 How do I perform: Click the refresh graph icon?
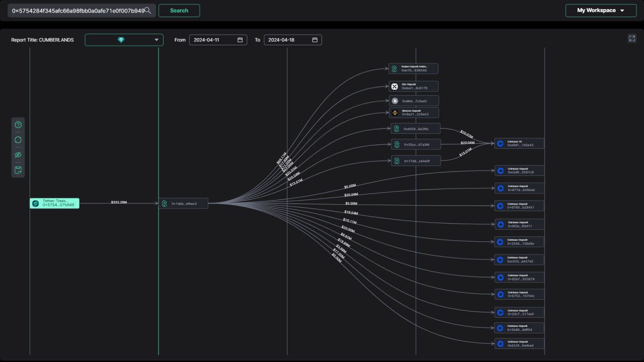click(x=18, y=140)
